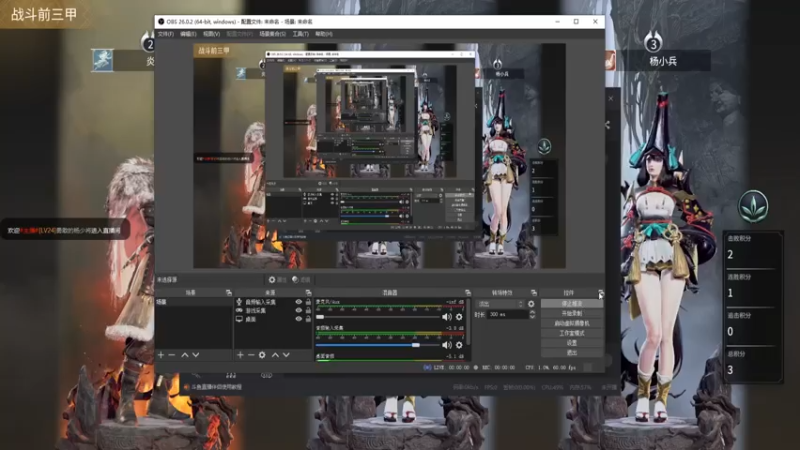Click the 停止推流 button

[x=572, y=303]
